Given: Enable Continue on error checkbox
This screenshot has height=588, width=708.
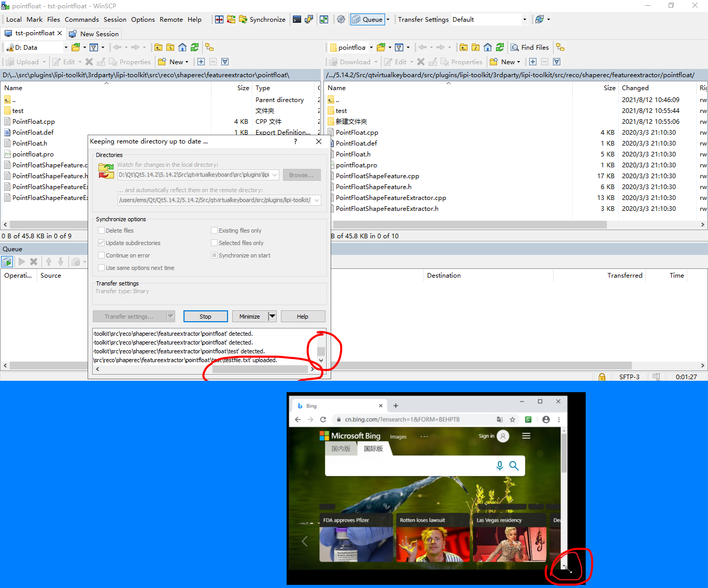Looking at the screenshot, I should tap(102, 255).
